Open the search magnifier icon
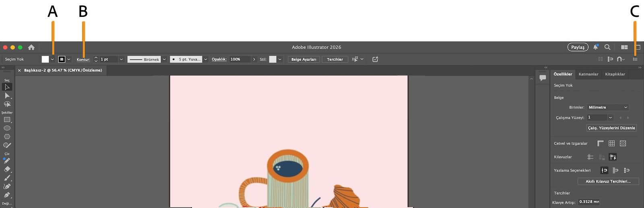This screenshot has width=644, height=208. [607, 47]
